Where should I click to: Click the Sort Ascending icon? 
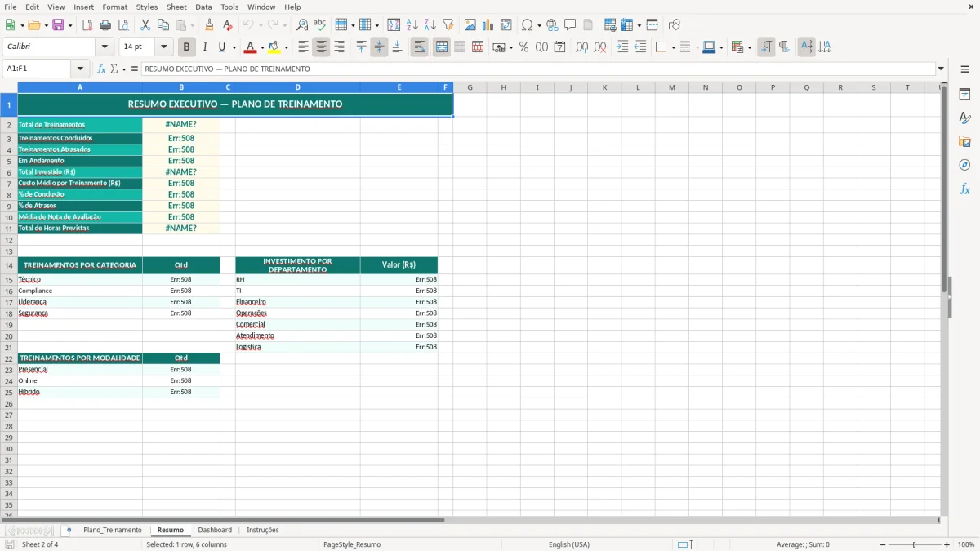412,25
